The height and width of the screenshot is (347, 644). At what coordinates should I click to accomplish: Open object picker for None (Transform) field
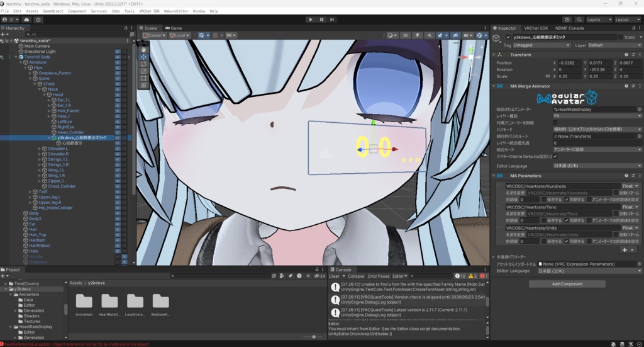click(639, 136)
